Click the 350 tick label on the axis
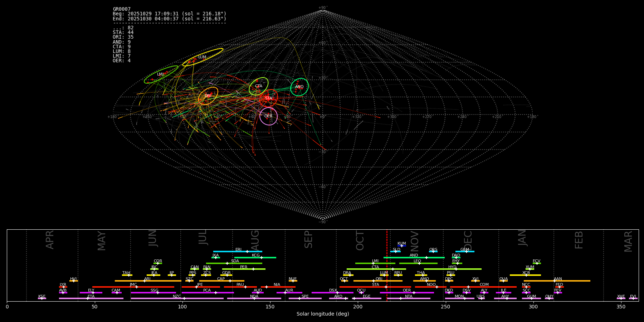644x322 pixels. coord(621,307)
